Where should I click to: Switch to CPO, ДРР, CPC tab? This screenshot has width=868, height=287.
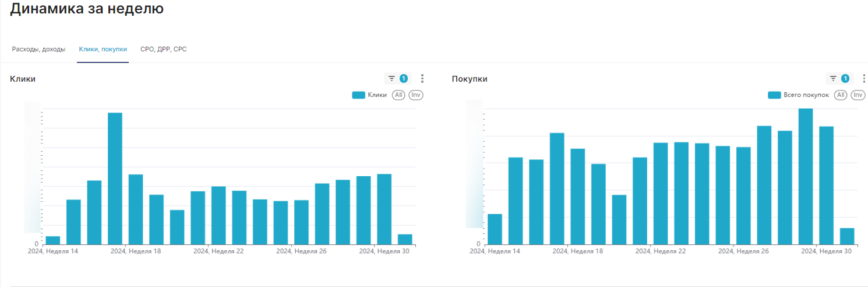click(163, 50)
